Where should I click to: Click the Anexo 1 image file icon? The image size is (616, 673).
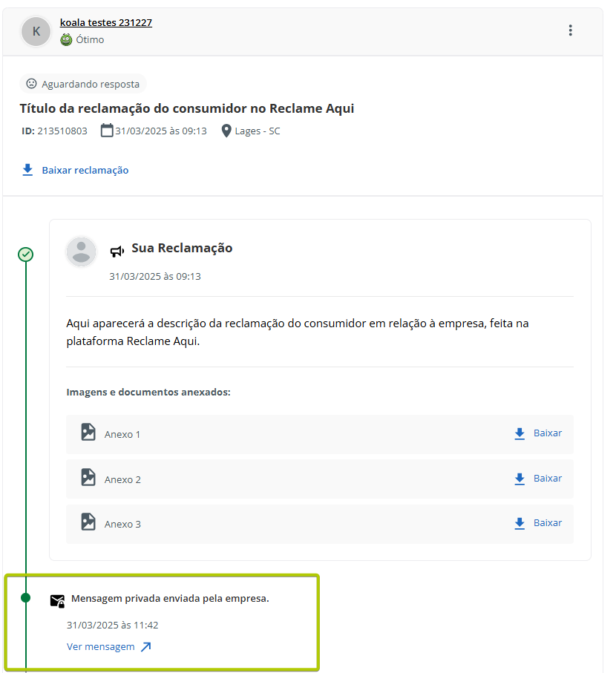pos(88,433)
